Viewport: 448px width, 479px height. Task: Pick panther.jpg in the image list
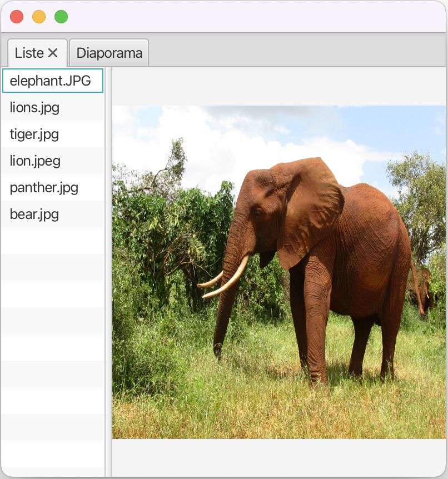click(44, 188)
